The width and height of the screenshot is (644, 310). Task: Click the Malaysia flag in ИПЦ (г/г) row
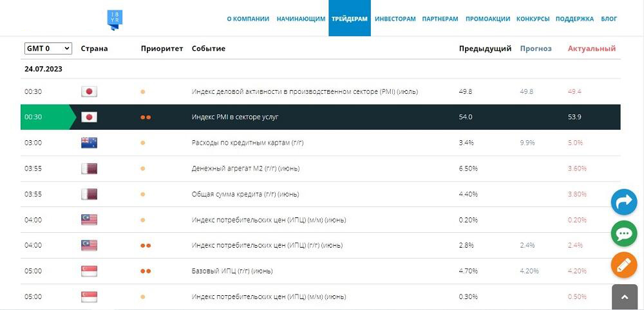89,245
